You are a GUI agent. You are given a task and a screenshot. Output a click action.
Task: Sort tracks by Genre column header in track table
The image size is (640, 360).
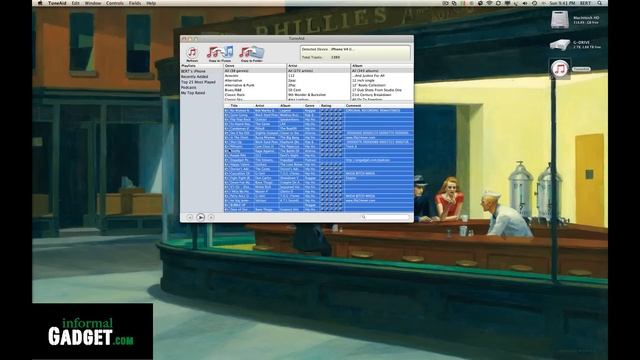pyautogui.click(x=312, y=106)
